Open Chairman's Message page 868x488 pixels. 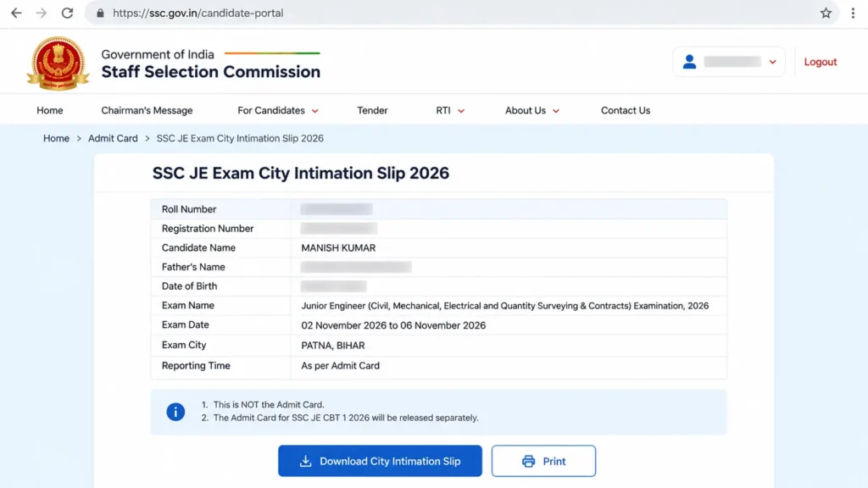(147, 111)
